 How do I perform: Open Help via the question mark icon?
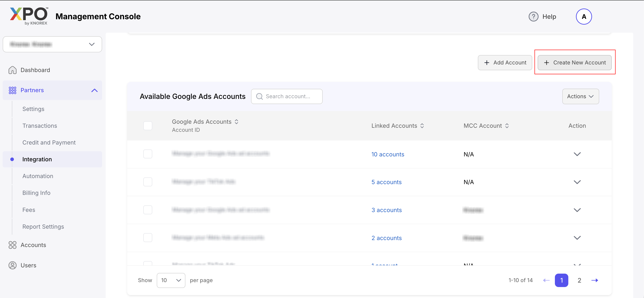(533, 17)
